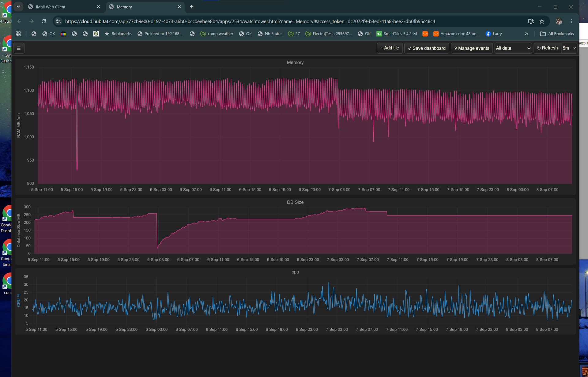Open Manage events

click(x=472, y=48)
